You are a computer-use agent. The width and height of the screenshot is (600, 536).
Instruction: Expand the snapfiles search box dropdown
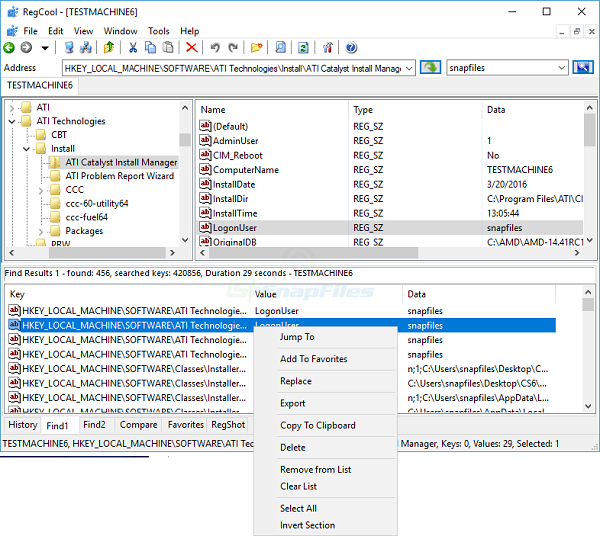(562, 68)
